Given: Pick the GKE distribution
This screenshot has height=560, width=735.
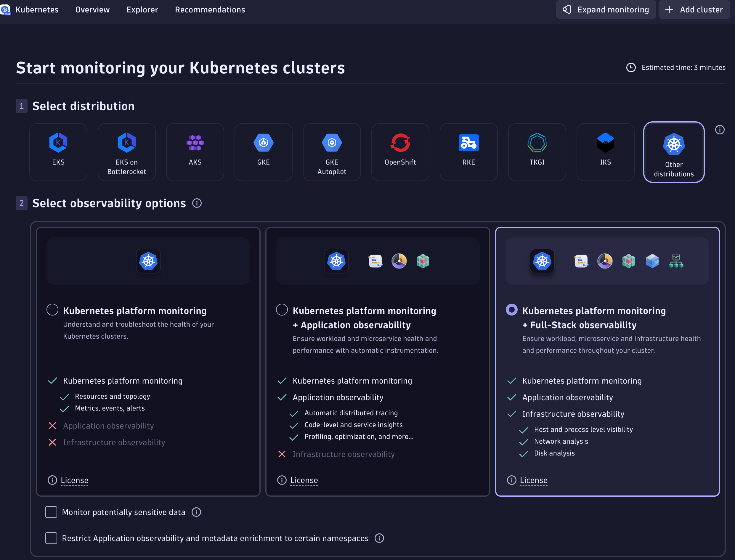Looking at the screenshot, I should click(x=263, y=152).
